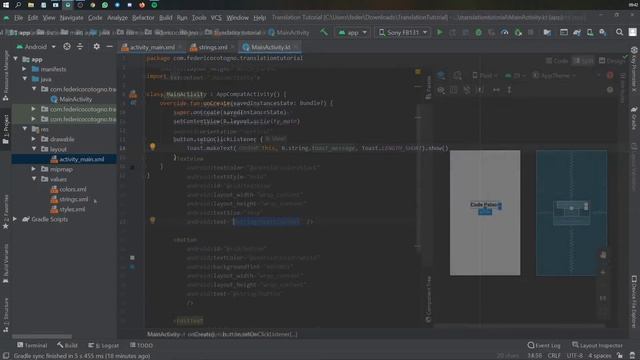This screenshot has height=360, width=640.
Task: Click the CRLF line separator in status bar
Action: [x=554, y=356]
